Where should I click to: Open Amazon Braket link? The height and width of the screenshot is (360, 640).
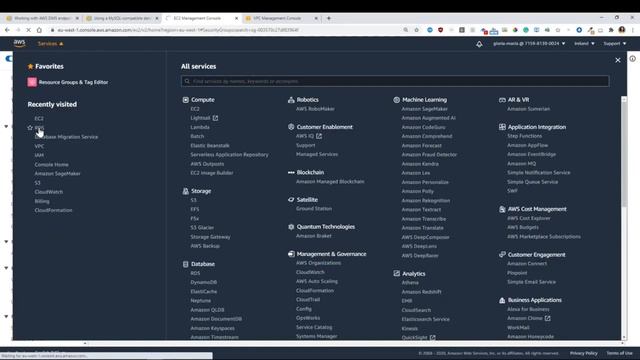pyautogui.click(x=313, y=236)
